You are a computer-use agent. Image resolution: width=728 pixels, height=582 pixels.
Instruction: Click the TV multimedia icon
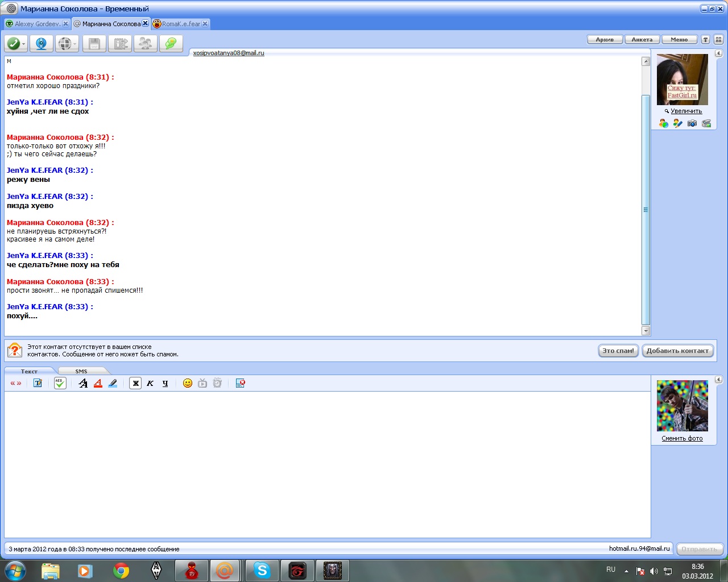click(202, 383)
